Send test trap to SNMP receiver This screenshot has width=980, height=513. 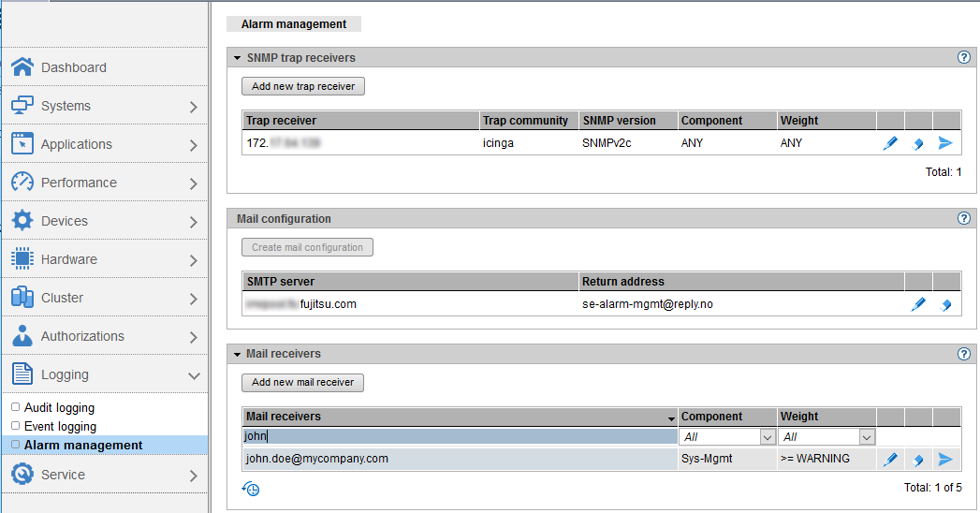pos(946,143)
